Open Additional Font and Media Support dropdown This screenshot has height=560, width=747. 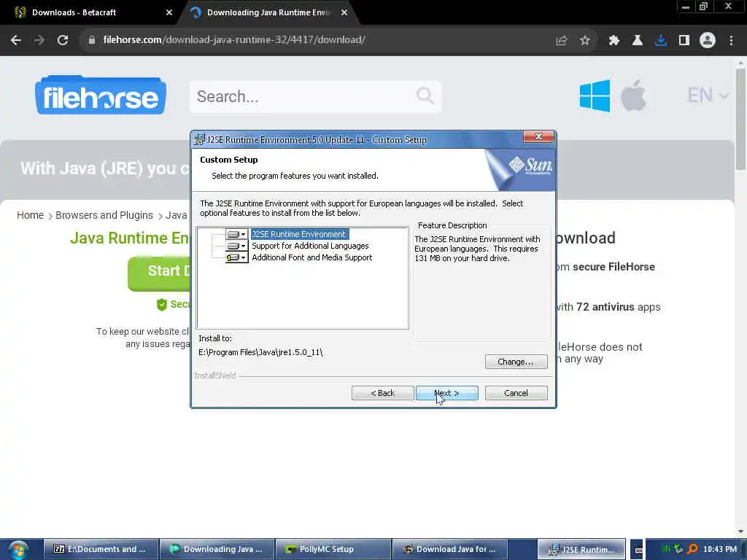[x=237, y=257]
